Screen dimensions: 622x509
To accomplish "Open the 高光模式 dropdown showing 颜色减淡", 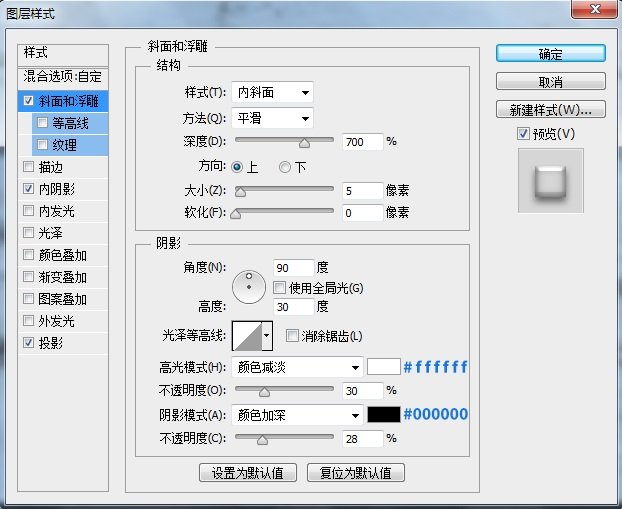I will pos(297,367).
